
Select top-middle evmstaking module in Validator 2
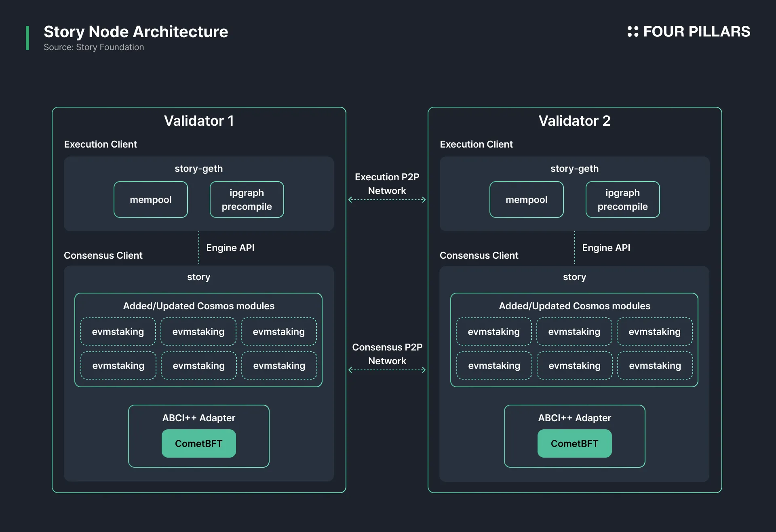[574, 331]
